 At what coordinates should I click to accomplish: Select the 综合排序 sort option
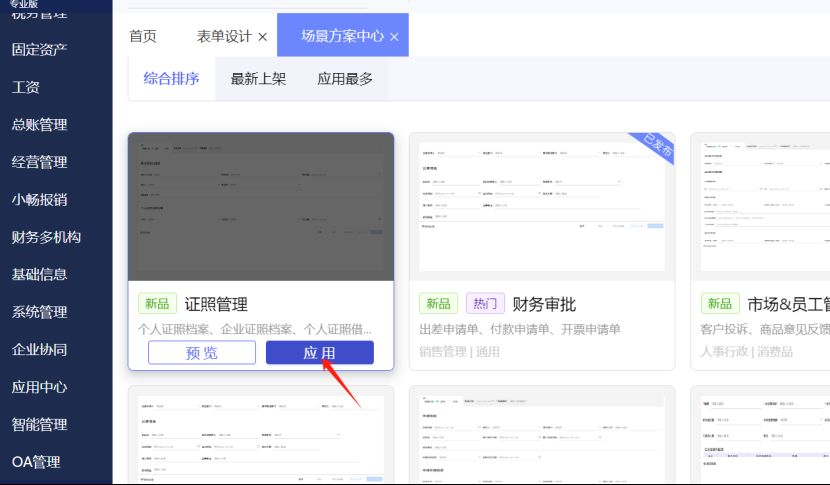pos(171,79)
